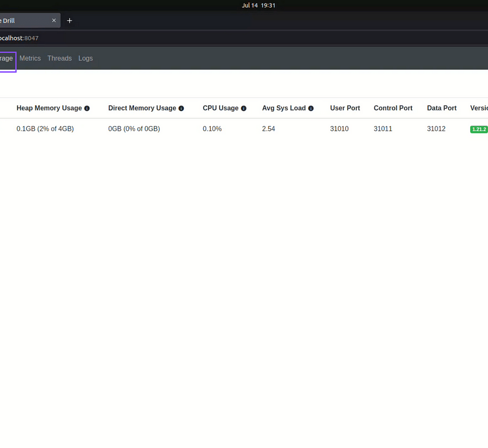Image resolution: width=488 pixels, height=448 pixels.
Task: Click the info icon next to CPU Usage
Action: pos(244,109)
